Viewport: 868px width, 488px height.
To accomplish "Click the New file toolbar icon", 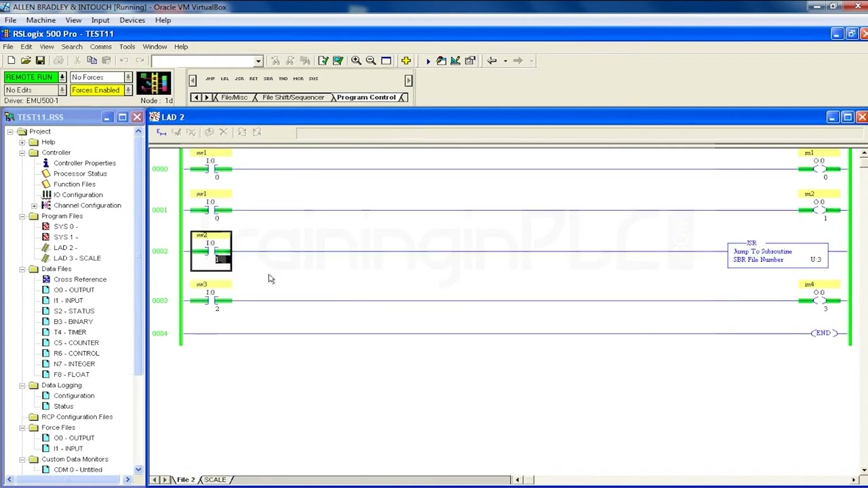I will 12,60.
